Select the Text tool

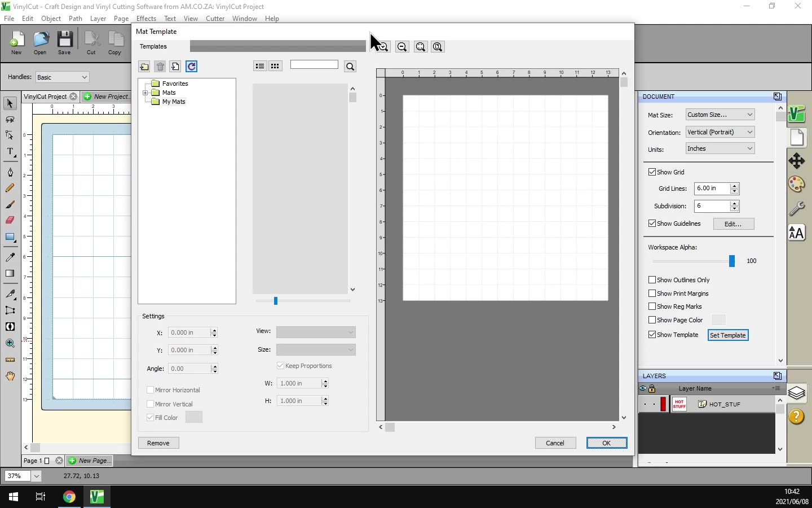pyautogui.click(x=10, y=152)
